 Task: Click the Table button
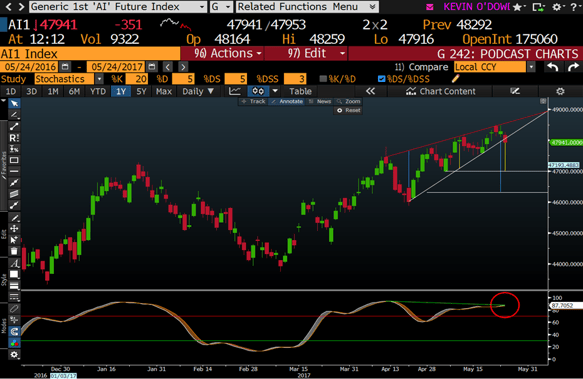click(300, 91)
